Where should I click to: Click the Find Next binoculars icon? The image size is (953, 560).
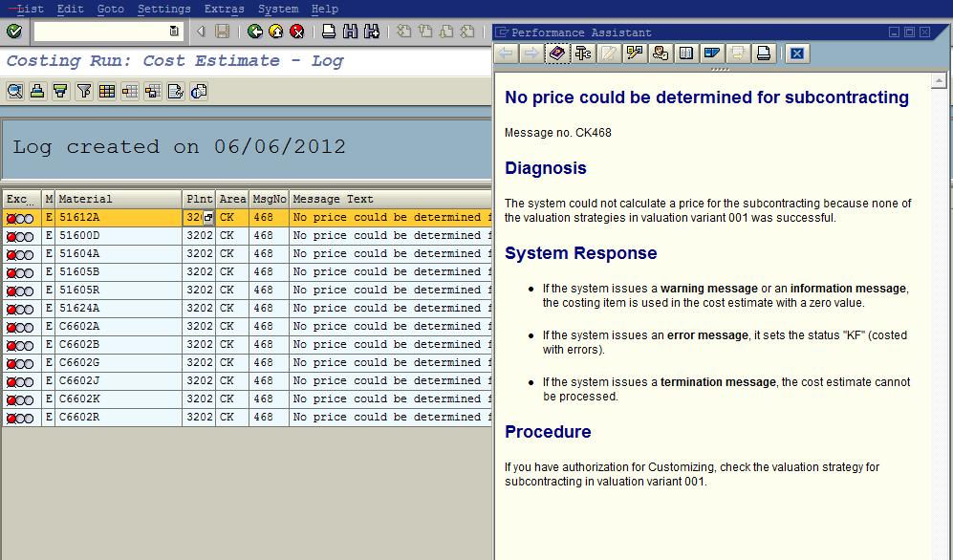(x=371, y=31)
